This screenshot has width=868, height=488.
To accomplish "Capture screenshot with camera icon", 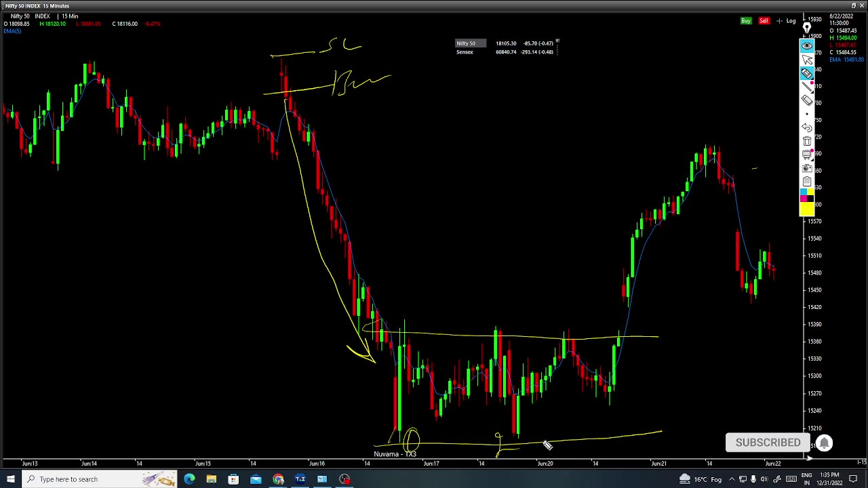I will coord(807,168).
